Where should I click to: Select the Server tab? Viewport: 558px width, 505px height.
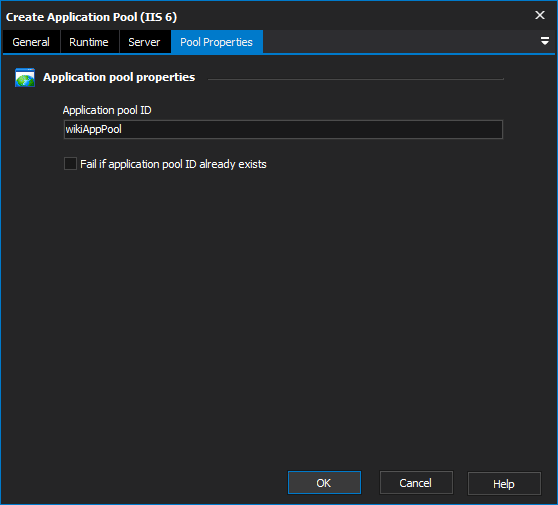tap(144, 42)
